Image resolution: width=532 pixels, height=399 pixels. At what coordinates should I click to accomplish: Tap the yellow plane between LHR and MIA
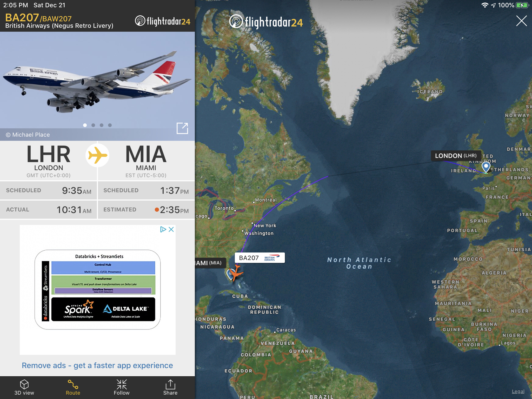(x=97, y=155)
